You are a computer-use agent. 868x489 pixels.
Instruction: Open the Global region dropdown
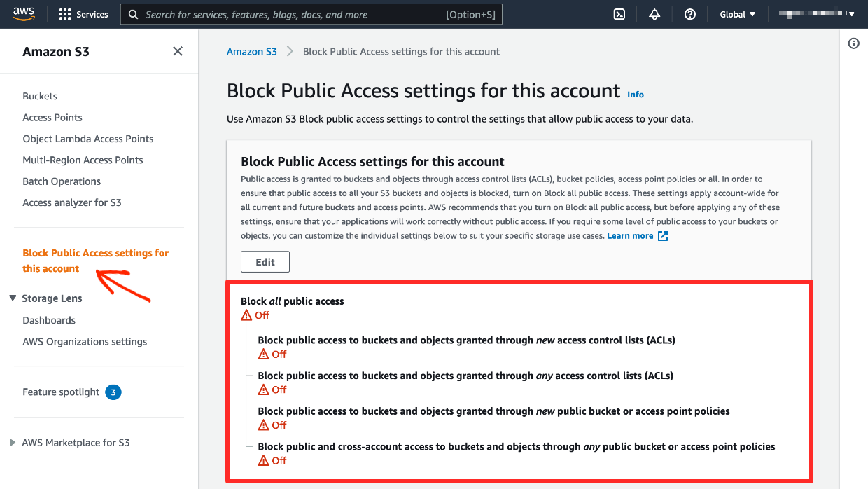pyautogui.click(x=737, y=13)
